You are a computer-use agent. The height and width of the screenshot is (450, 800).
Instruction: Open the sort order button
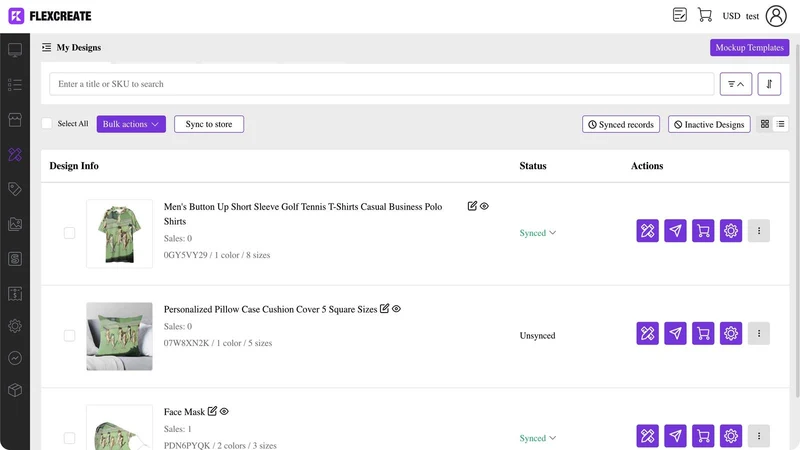coord(769,84)
